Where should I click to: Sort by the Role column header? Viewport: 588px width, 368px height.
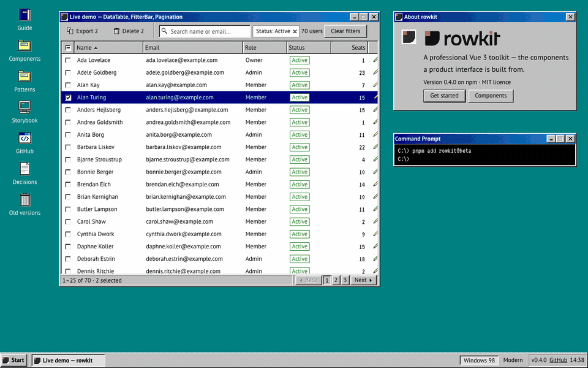pos(265,48)
